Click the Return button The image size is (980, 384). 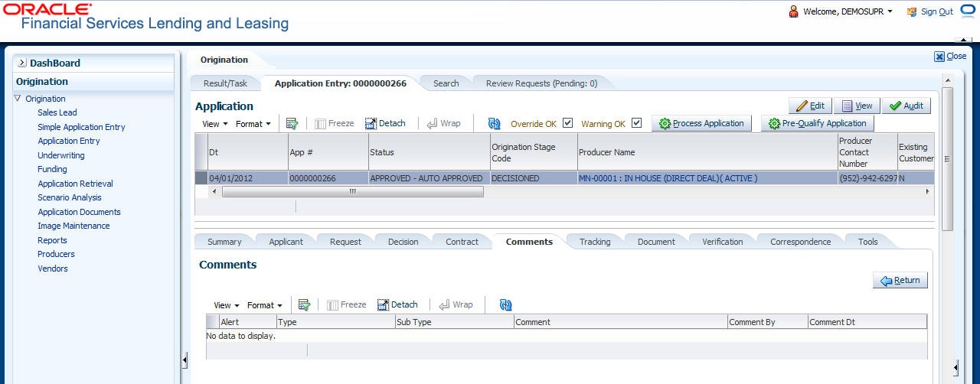[x=900, y=281]
